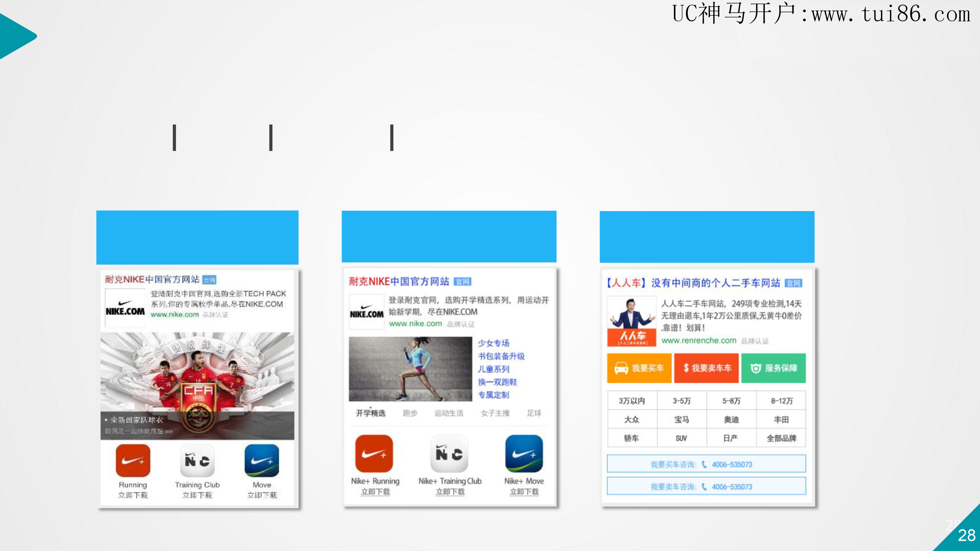Select the 3-5万 price cell

682,401
